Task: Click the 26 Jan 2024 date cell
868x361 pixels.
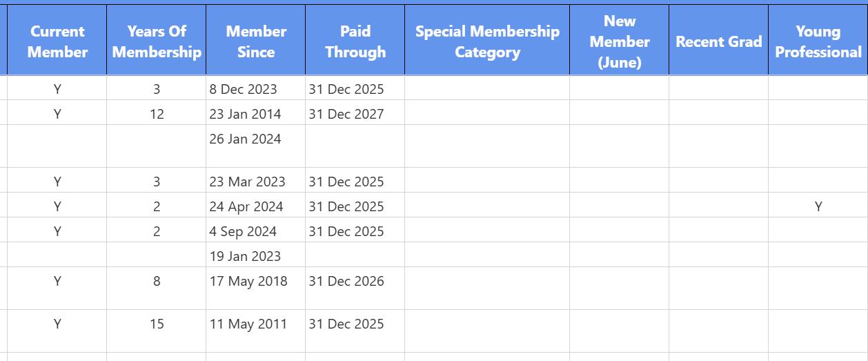Action: 246,139
